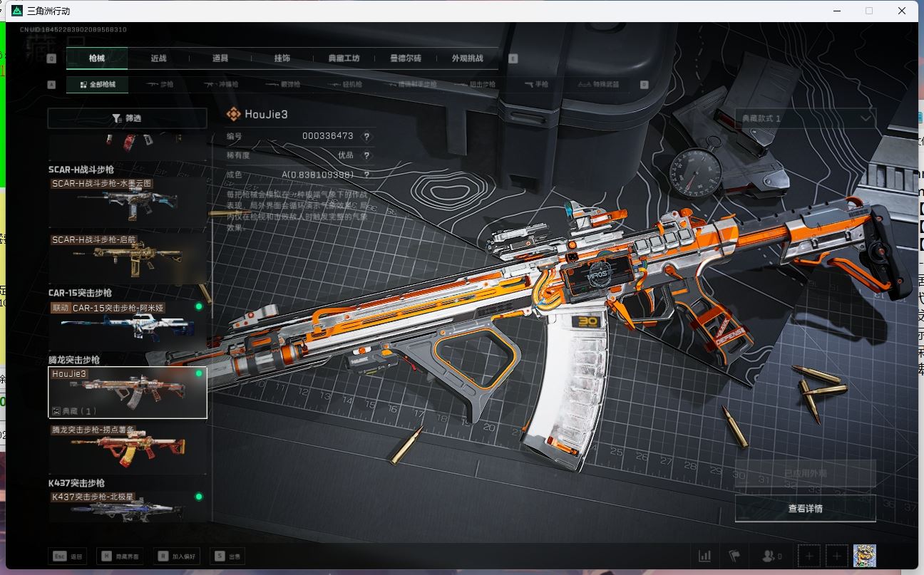Click the help icon beside 编号 serial number
Viewport: 924px width, 575px height.
(x=367, y=136)
